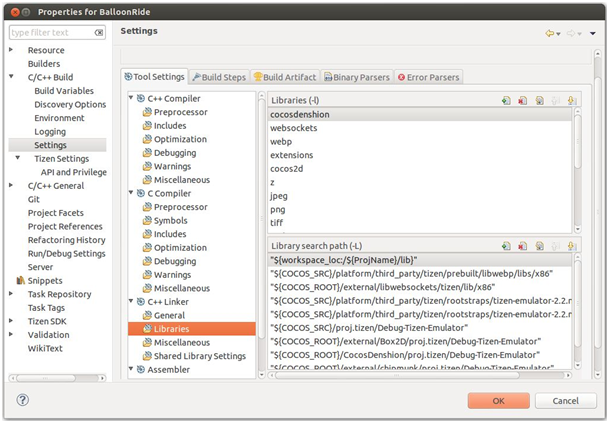The image size is (609, 423).
Task: Add a new library in Libraries (-l)
Action: click(507, 101)
